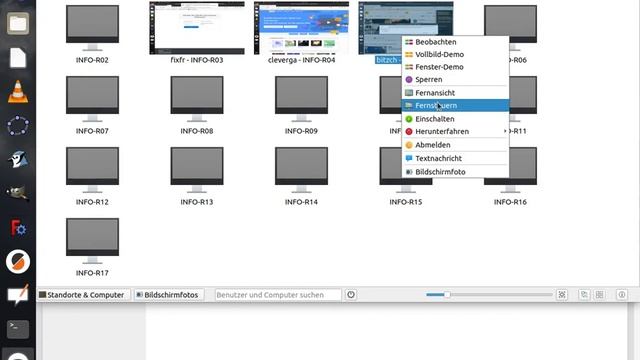Choose Fernansicht from context menu

coord(456,93)
